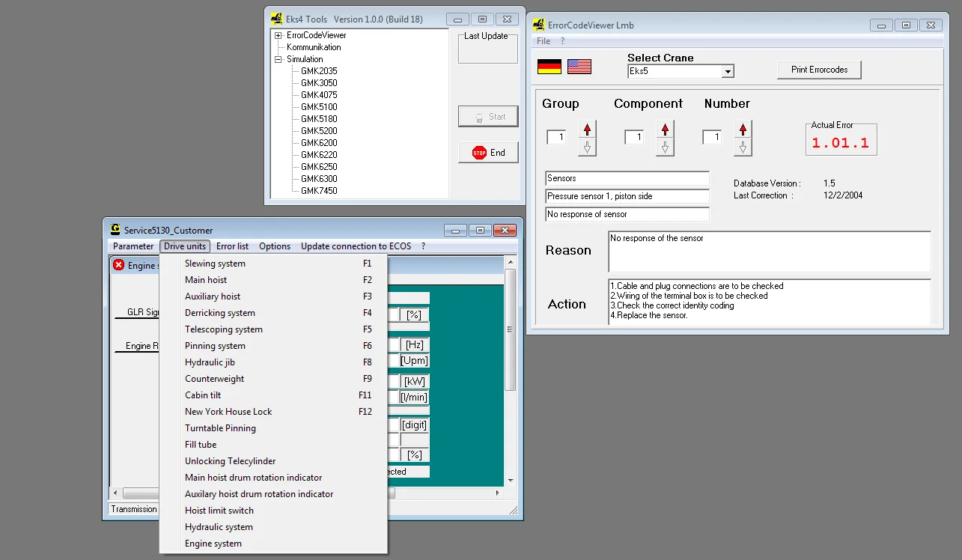Image resolution: width=962 pixels, height=560 pixels.
Task: Increase Component number with red up arrow
Action: (665, 130)
